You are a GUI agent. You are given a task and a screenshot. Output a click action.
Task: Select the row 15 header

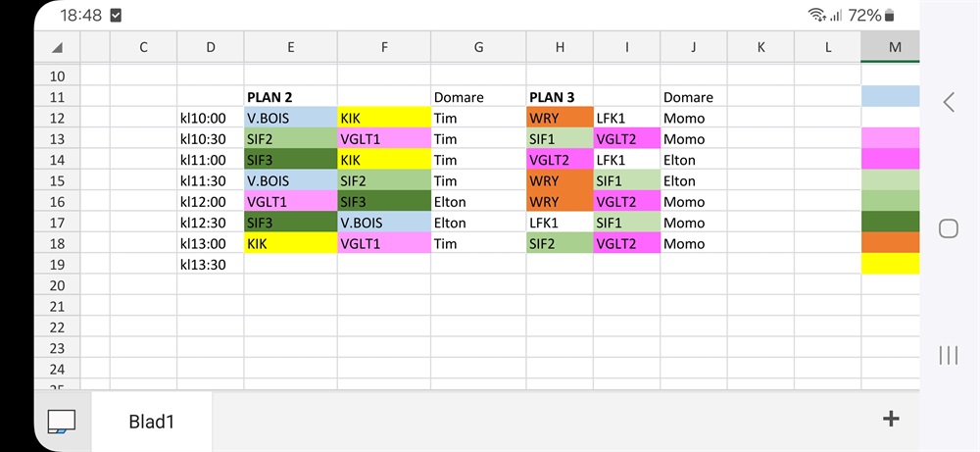click(57, 180)
